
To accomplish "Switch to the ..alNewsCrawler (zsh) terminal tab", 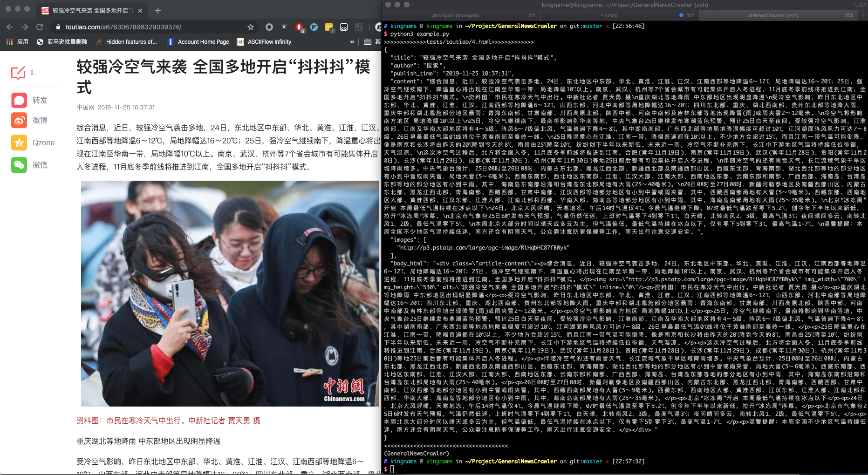I will pos(772,15).
